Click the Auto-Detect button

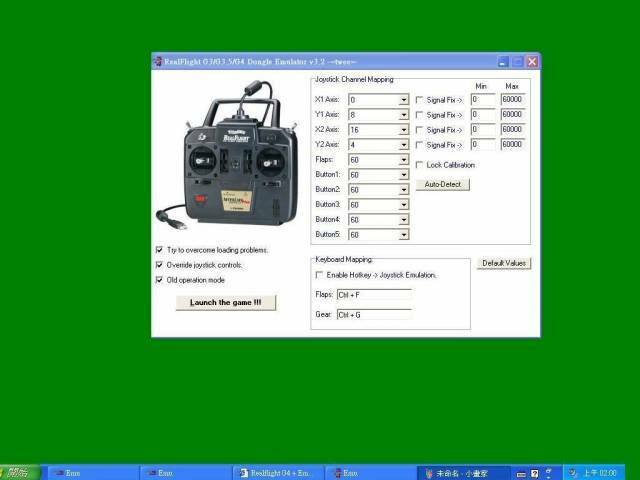[443, 184]
